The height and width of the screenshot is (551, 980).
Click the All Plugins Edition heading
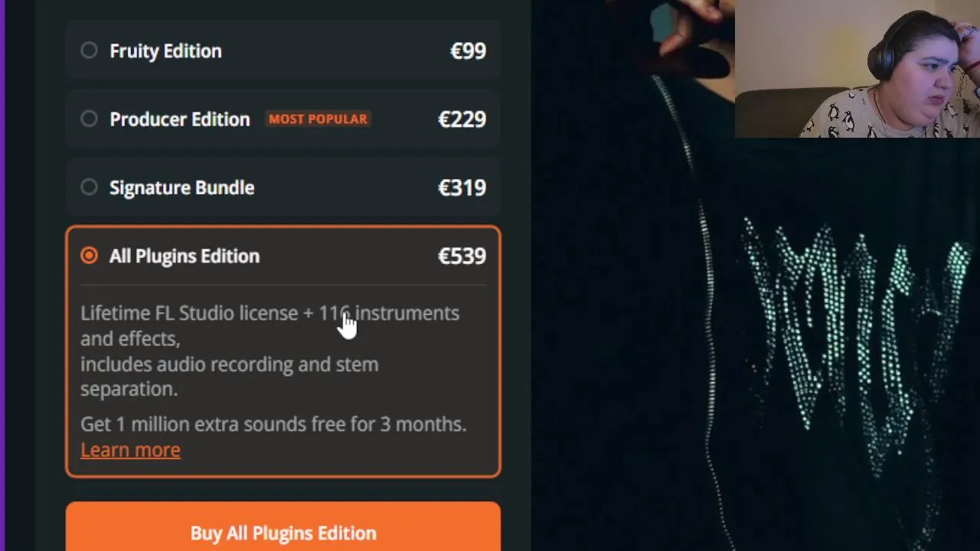185,256
